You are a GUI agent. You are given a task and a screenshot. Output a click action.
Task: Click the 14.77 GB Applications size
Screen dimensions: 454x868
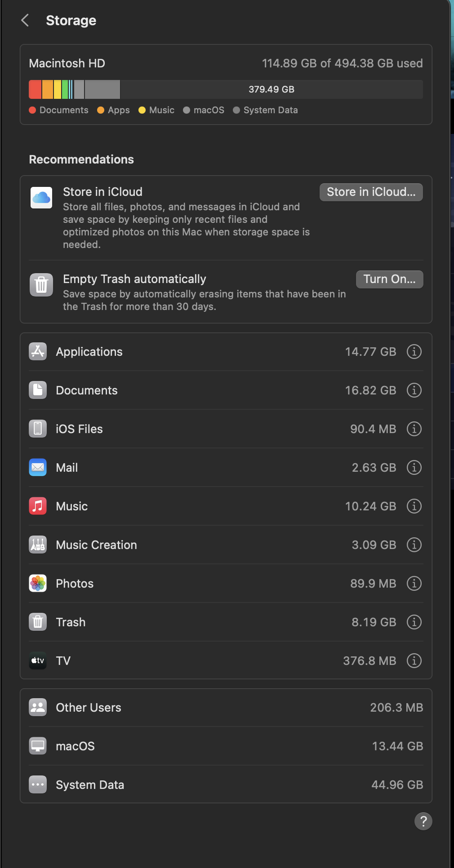370,351
